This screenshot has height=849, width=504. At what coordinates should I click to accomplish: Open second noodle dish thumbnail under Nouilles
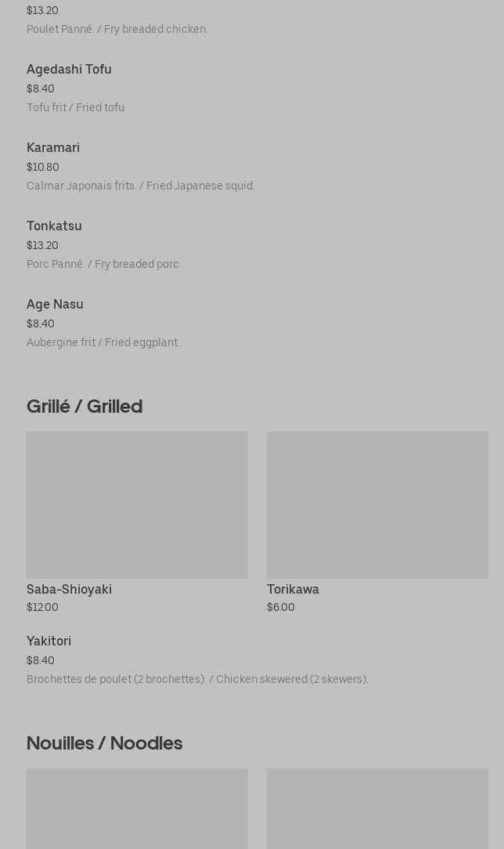pyautogui.click(x=377, y=808)
